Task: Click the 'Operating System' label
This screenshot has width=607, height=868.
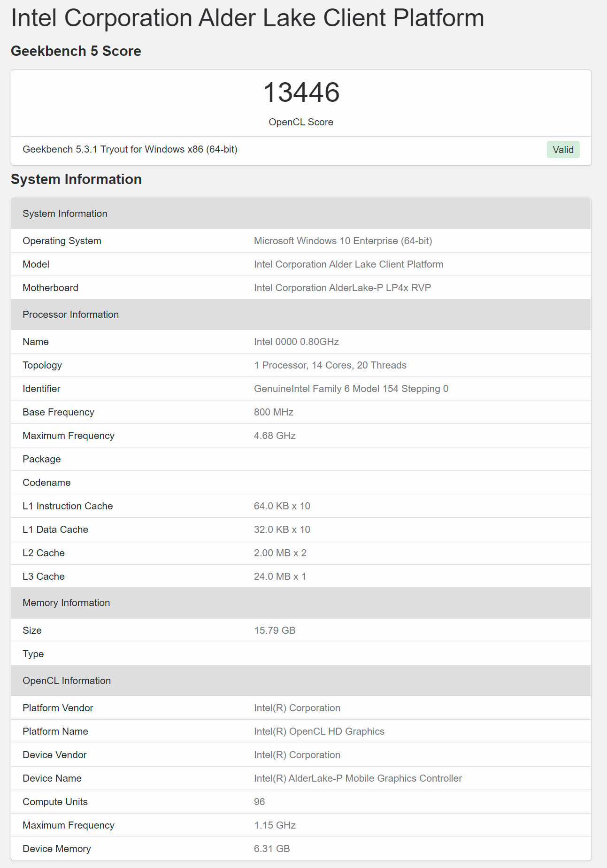Action: pyautogui.click(x=62, y=241)
